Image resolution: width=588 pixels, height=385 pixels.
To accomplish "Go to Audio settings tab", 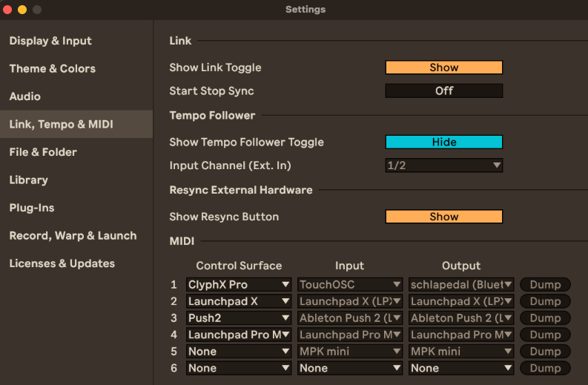I will click(x=24, y=96).
